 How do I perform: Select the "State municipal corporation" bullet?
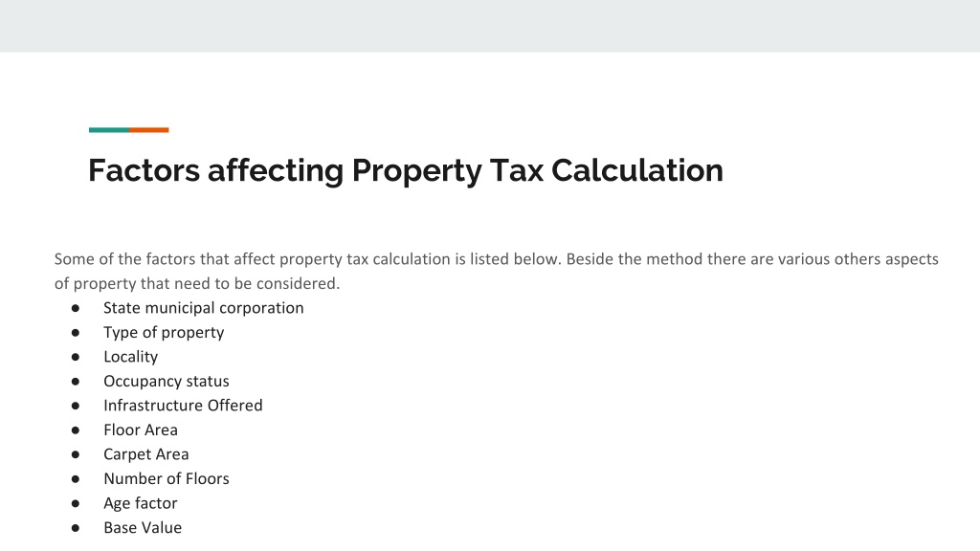click(203, 308)
